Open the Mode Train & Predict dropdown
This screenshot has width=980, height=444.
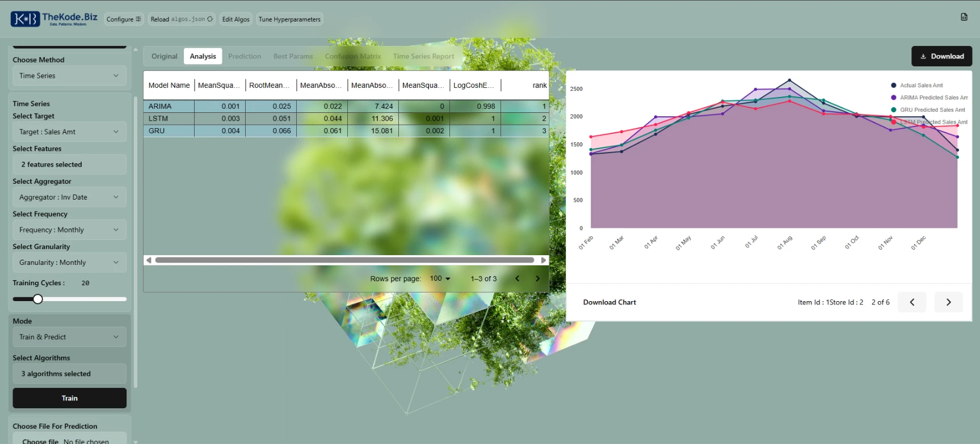click(69, 337)
